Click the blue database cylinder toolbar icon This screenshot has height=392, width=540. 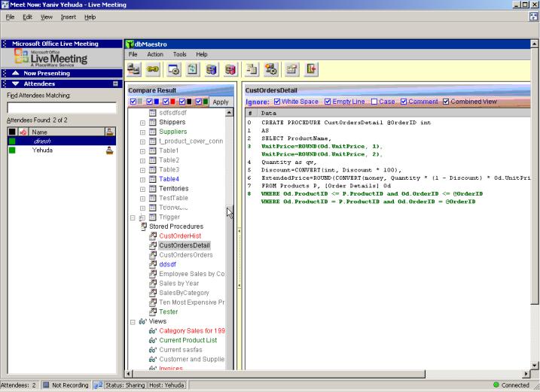click(212, 70)
